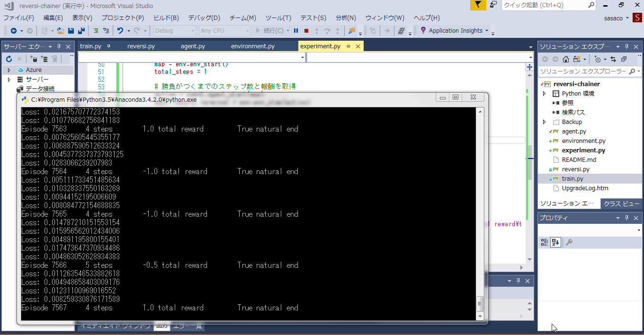Switch to the agent.py tab
This screenshot has width=644, height=335.
coord(193,46)
